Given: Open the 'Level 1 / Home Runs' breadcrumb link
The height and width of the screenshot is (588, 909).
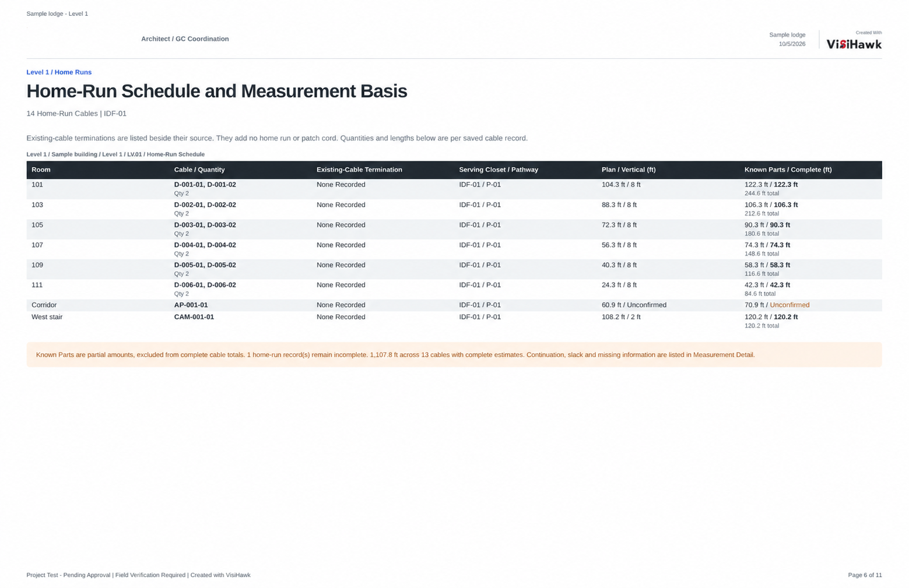Looking at the screenshot, I should [59, 72].
